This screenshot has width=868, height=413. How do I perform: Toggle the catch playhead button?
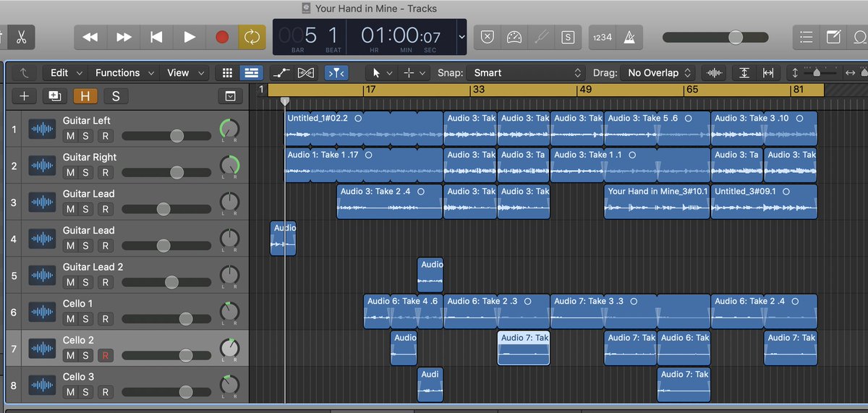(336, 72)
